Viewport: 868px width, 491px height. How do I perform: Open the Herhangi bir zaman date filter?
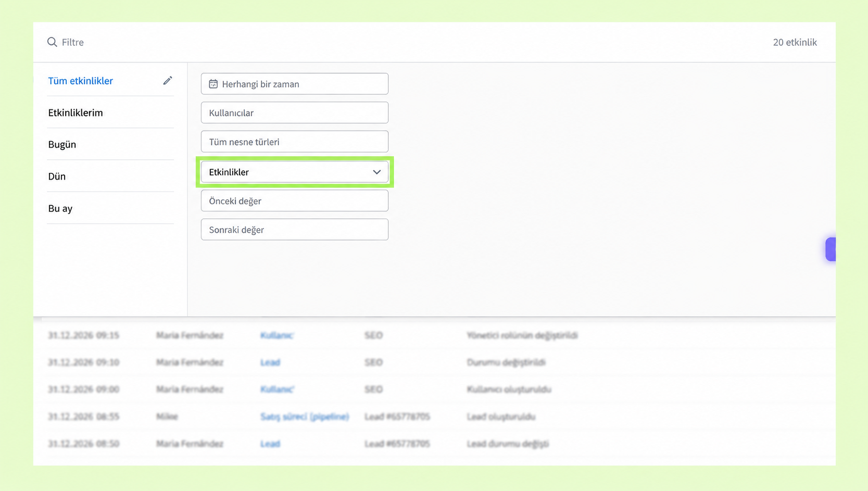pyautogui.click(x=295, y=84)
